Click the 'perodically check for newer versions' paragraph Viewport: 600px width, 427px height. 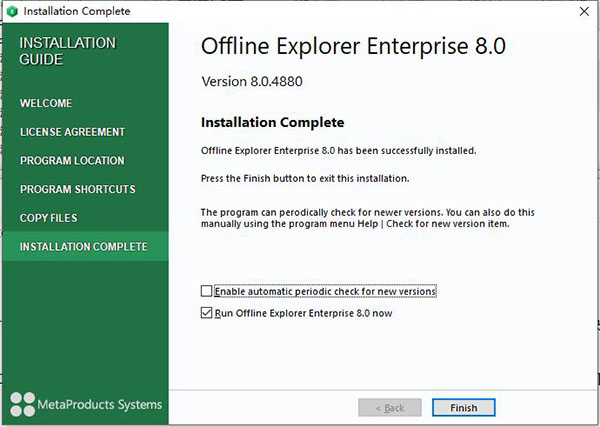(x=367, y=218)
